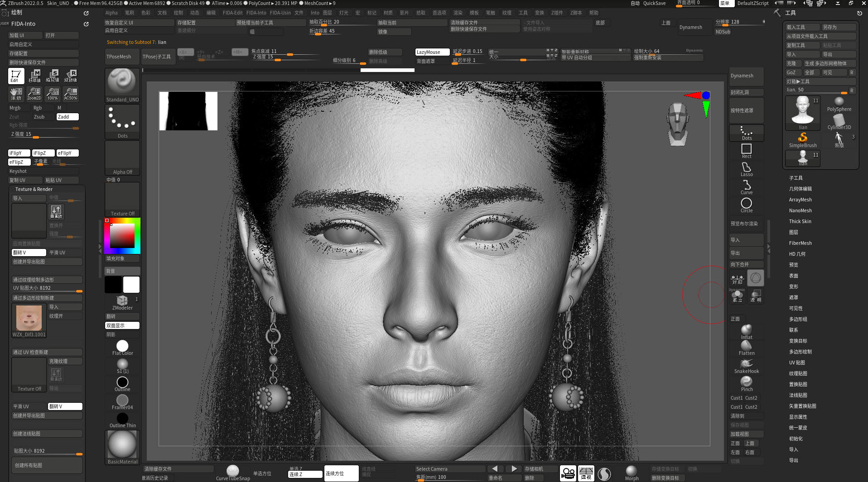Open the ZModeler brush icon
868x482 pixels.
pos(122,303)
